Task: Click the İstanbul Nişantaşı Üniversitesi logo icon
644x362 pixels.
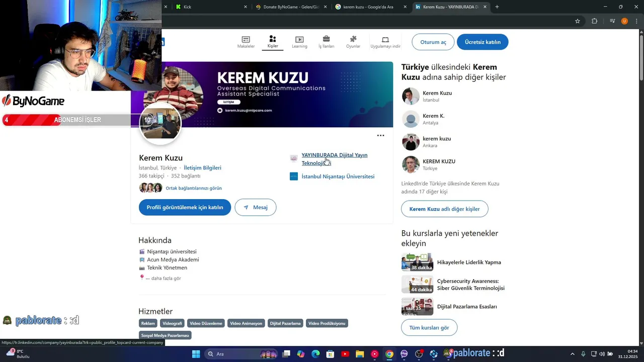Action: pyautogui.click(x=294, y=176)
